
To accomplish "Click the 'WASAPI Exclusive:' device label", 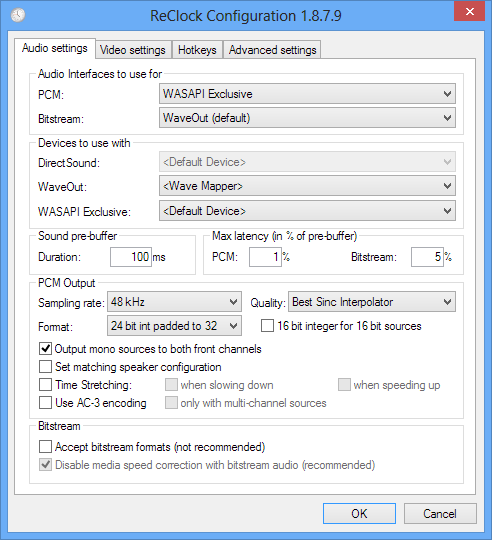I will click(x=84, y=211).
